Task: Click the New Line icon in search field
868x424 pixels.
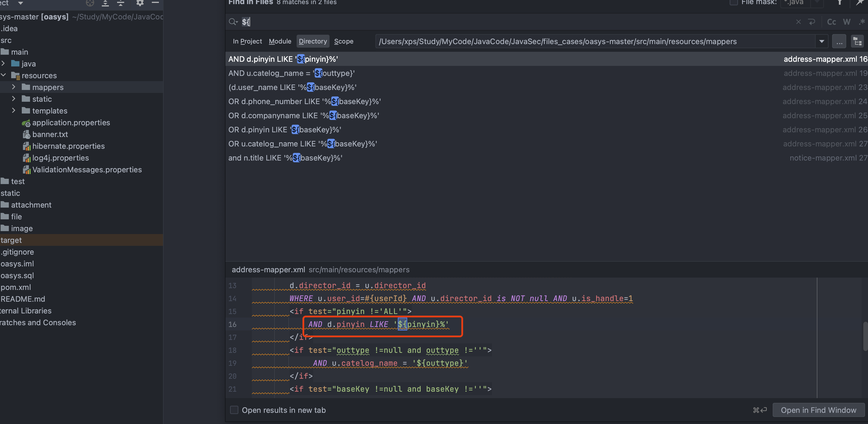Action: (812, 22)
